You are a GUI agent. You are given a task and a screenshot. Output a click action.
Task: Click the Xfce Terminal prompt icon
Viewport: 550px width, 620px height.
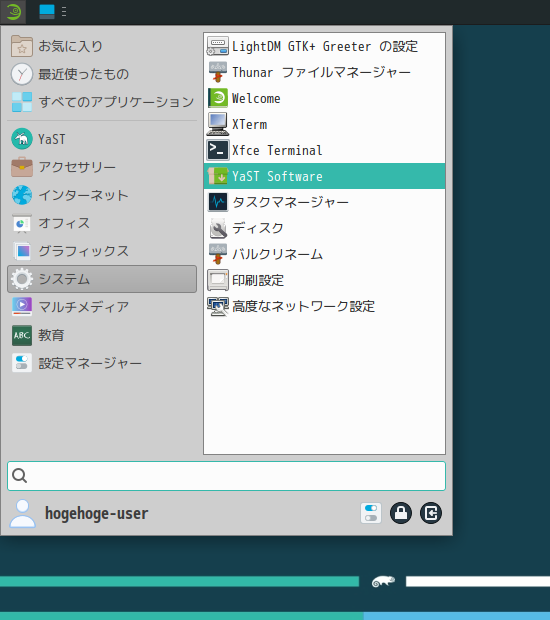[x=218, y=150]
